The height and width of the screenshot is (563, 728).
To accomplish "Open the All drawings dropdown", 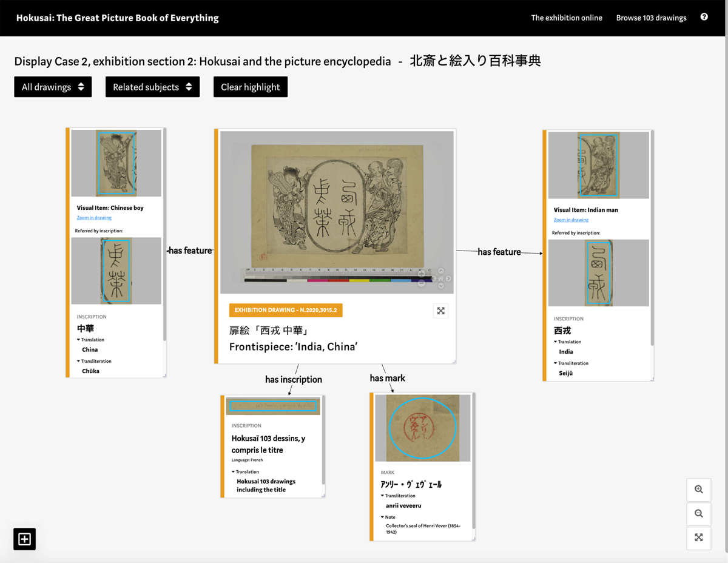I will pos(53,87).
